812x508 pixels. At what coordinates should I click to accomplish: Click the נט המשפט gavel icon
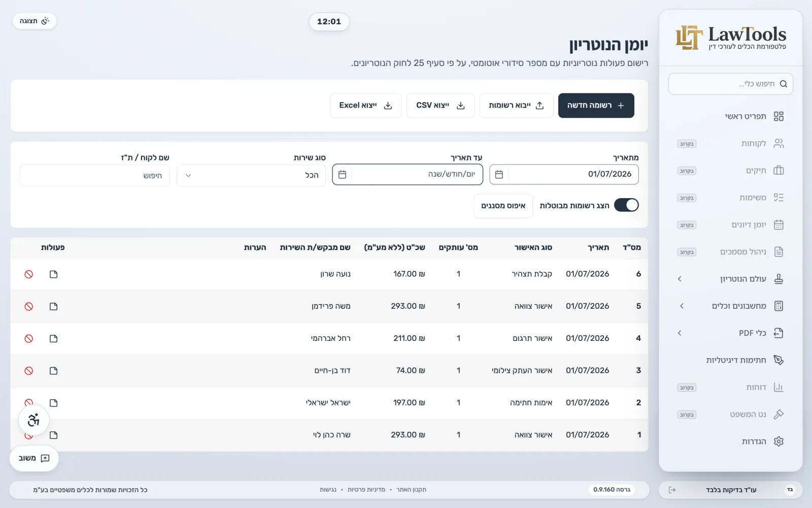coord(779,414)
